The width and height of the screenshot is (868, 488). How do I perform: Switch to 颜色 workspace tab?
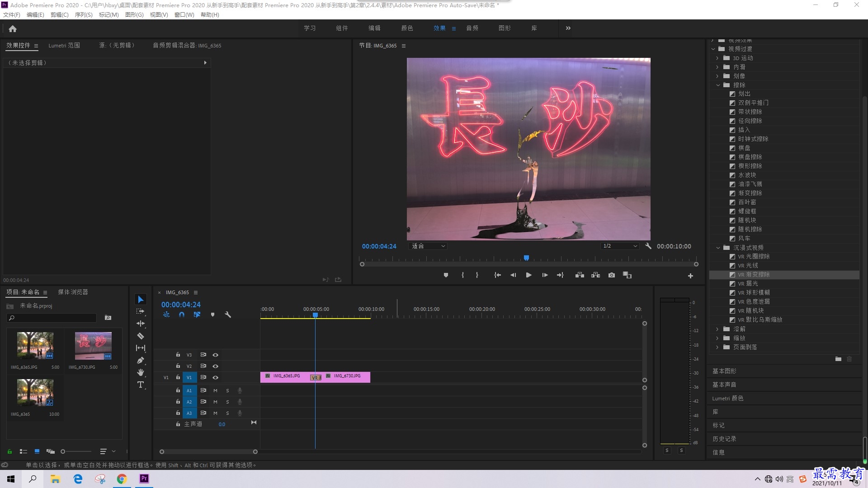(407, 28)
